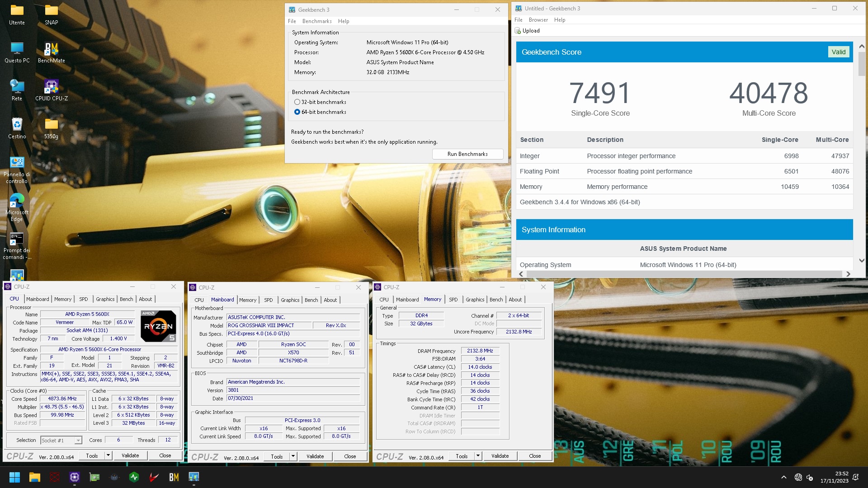
Task: Open the Questo PC desktop icon
Action: 17,52
